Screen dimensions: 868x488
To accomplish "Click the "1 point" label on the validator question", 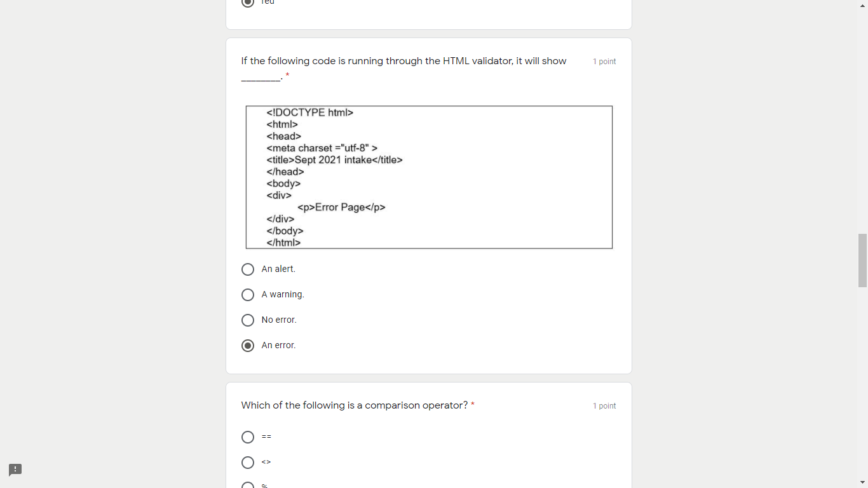I will pos(604,61).
